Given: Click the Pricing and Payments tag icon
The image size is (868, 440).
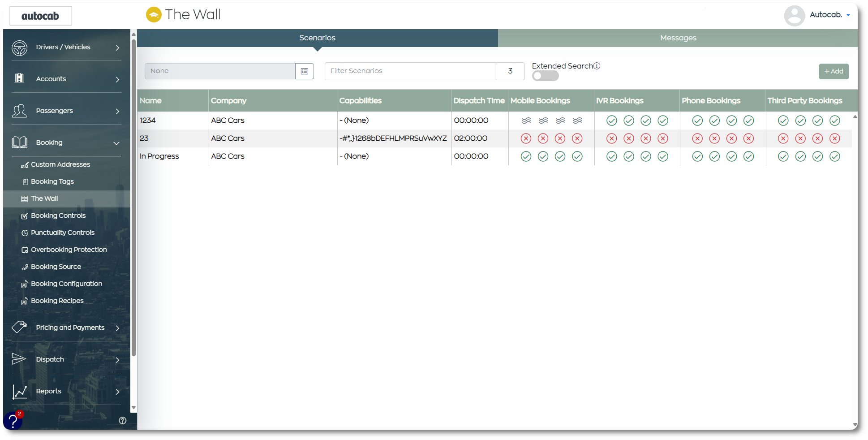Looking at the screenshot, I should (19, 327).
